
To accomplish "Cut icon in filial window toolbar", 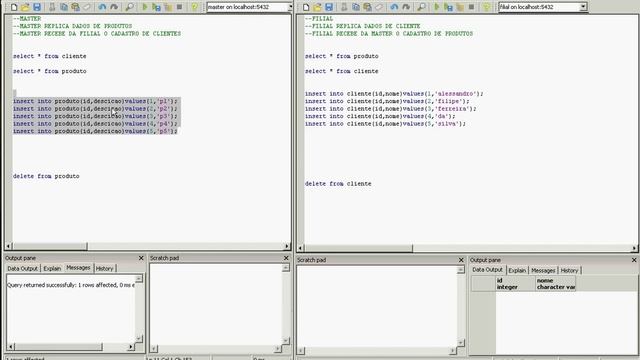I will (x=344, y=7).
